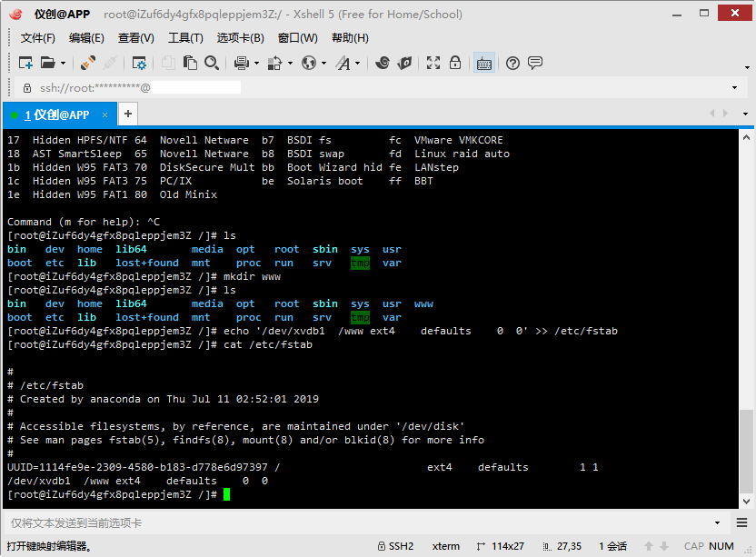Add a new tab with plus button
This screenshot has width=756, height=557.
click(128, 114)
